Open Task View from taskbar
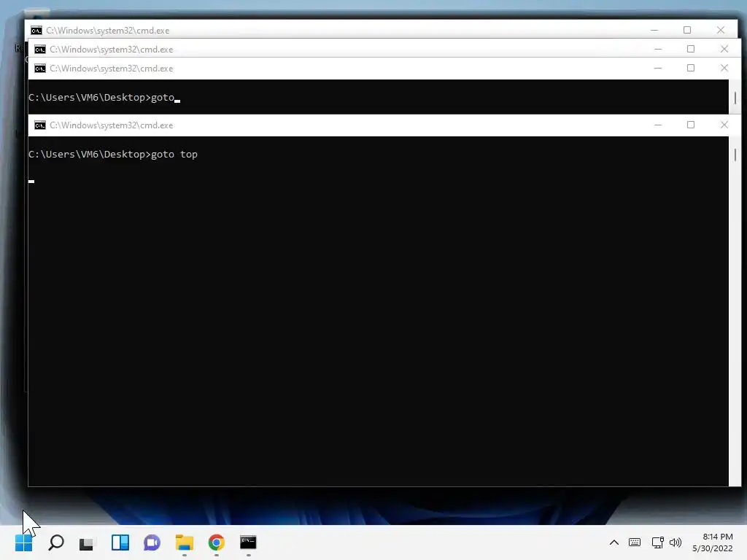The height and width of the screenshot is (560, 747). pyautogui.click(x=88, y=542)
